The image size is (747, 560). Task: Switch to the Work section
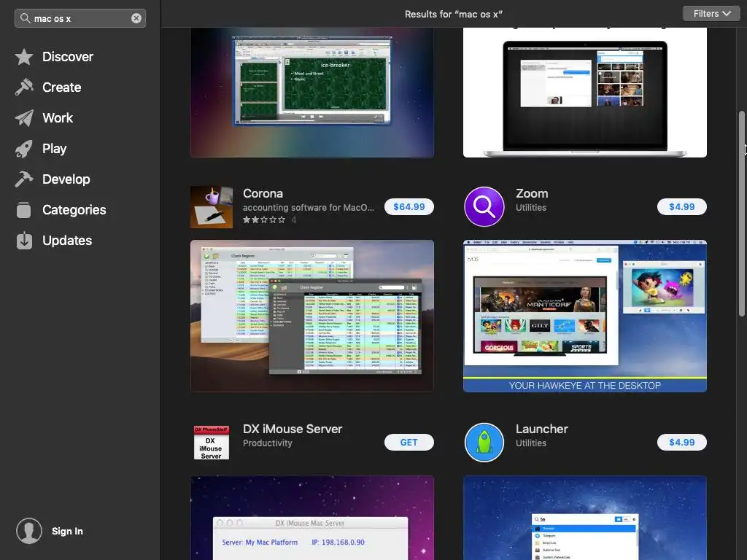coord(58,117)
